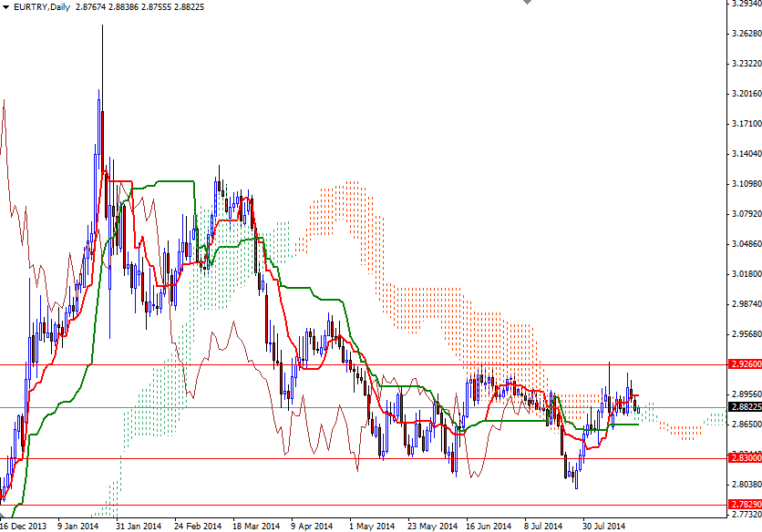Select the red 2.92600 resistance price tag
The image size is (762, 532).
[744, 363]
